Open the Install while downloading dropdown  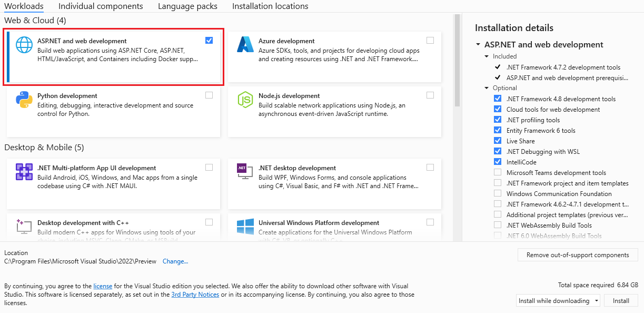558,300
